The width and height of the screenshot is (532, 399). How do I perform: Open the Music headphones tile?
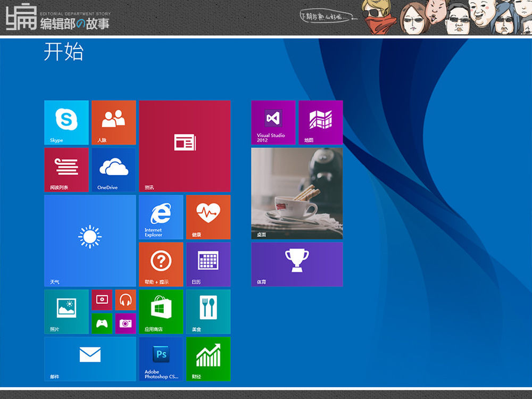(126, 300)
